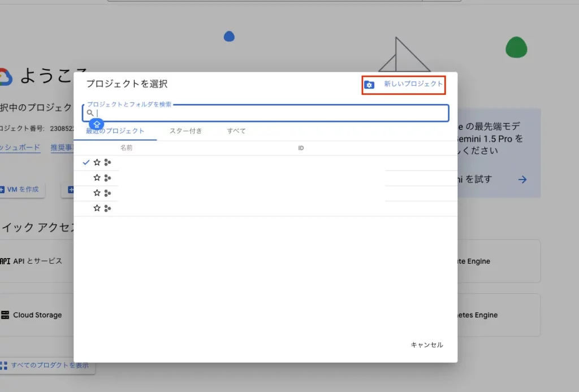Switch to the スター付き tab
The image size is (579, 392).
point(187,130)
